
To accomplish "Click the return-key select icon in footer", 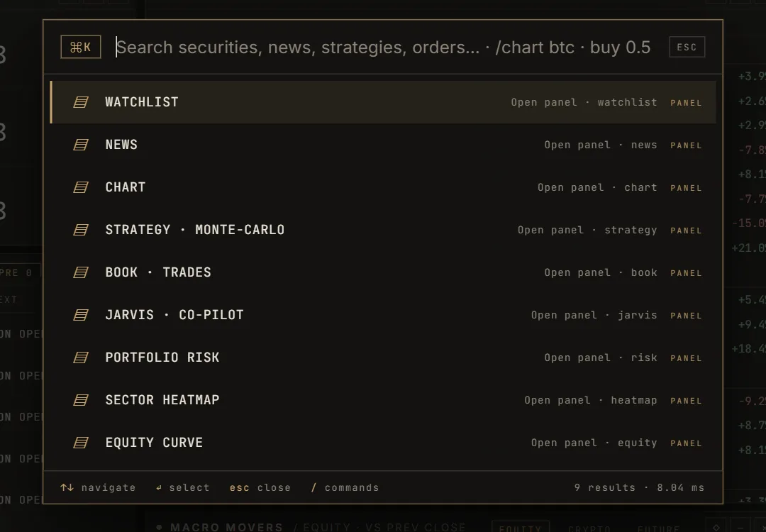I will [x=159, y=487].
